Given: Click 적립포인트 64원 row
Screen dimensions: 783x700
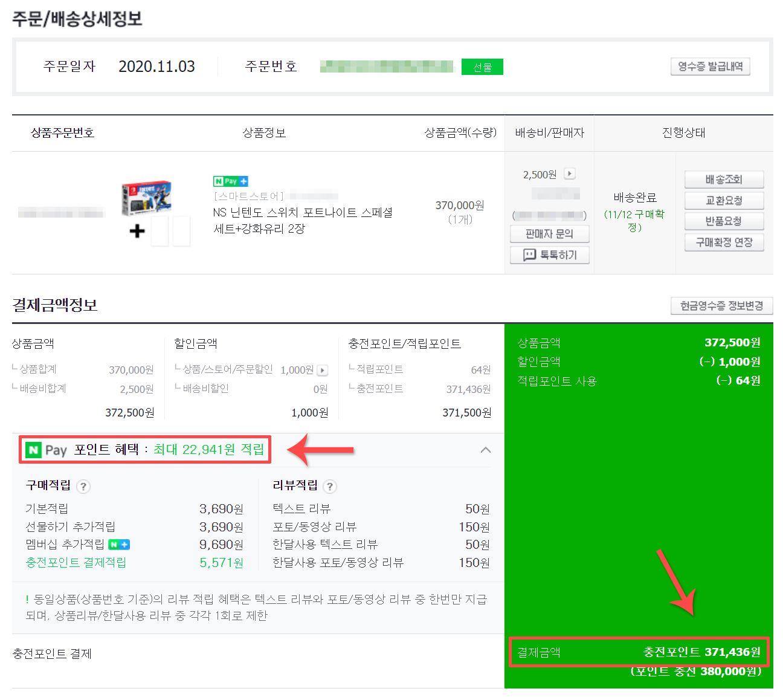Looking at the screenshot, I should [420, 369].
